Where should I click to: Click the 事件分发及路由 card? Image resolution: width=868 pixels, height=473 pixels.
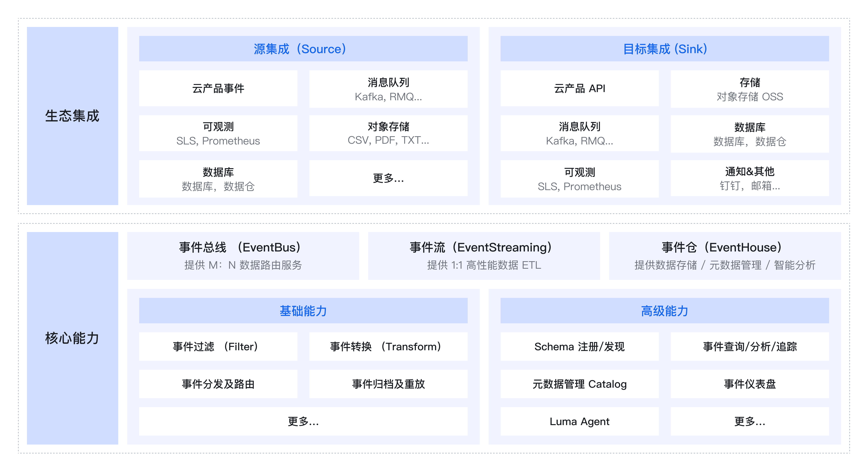[218, 384]
